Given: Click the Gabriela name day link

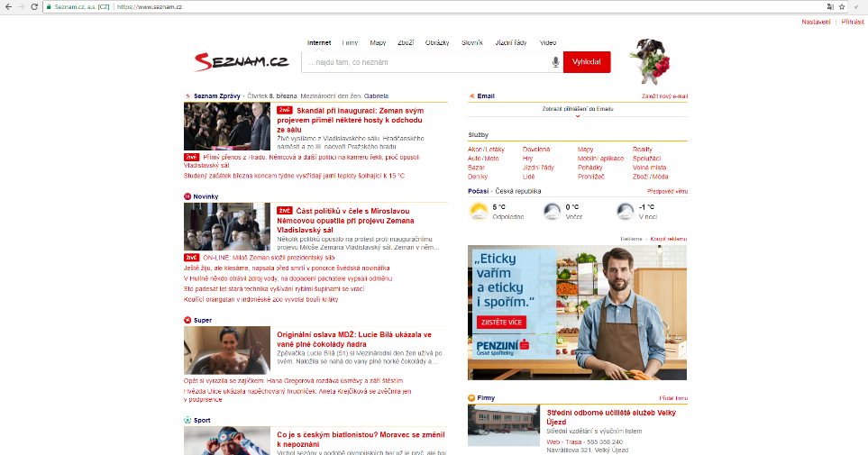Looking at the screenshot, I should [x=376, y=96].
